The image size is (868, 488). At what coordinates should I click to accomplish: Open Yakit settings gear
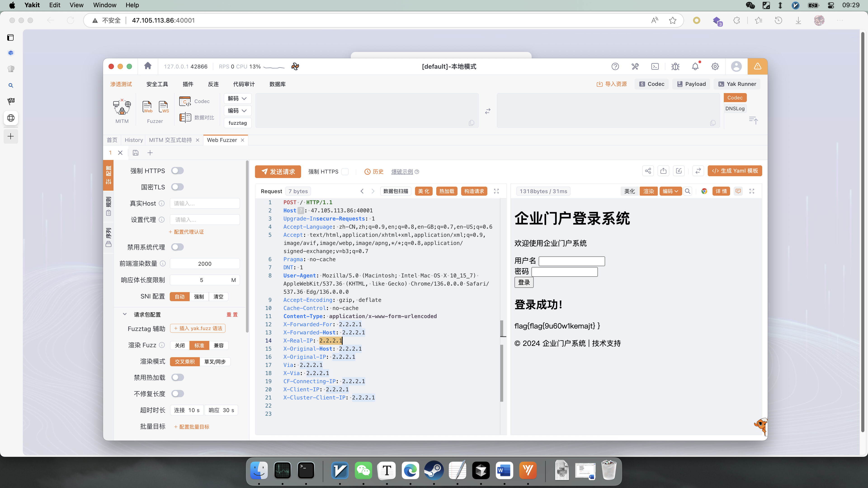715,66
